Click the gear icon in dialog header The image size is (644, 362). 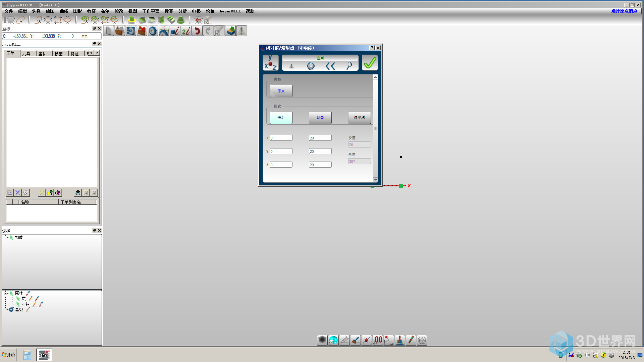[x=311, y=66]
